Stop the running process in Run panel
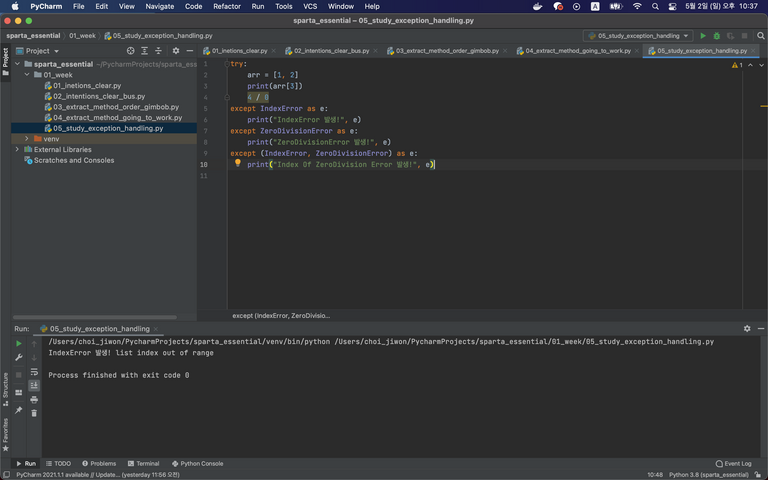768x480 pixels. pyautogui.click(x=19, y=375)
